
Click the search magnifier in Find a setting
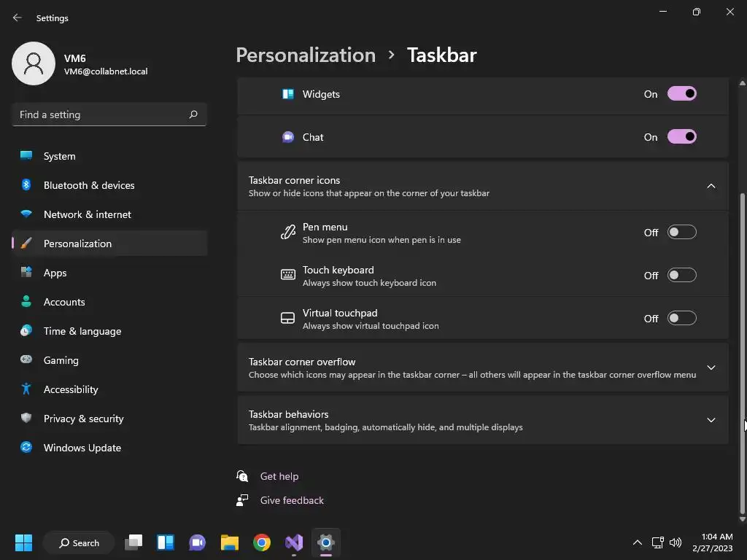(x=193, y=114)
